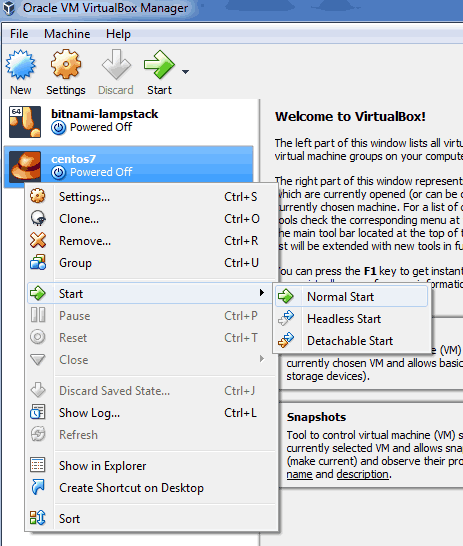Expand the Start submenu arrow in context menu
The width and height of the screenshot is (463, 546).
pyautogui.click(x=262, y=292)
